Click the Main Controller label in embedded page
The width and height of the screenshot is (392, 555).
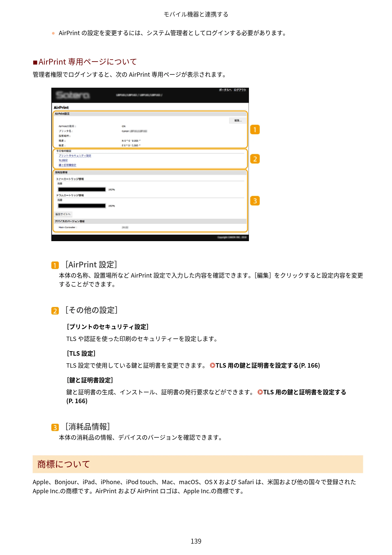(x=68, y=227)
